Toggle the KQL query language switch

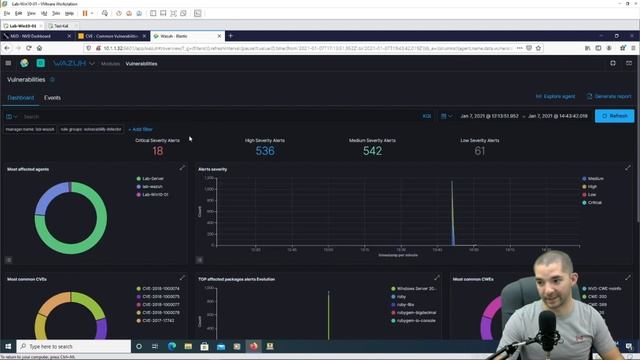(x=427, y=116)
